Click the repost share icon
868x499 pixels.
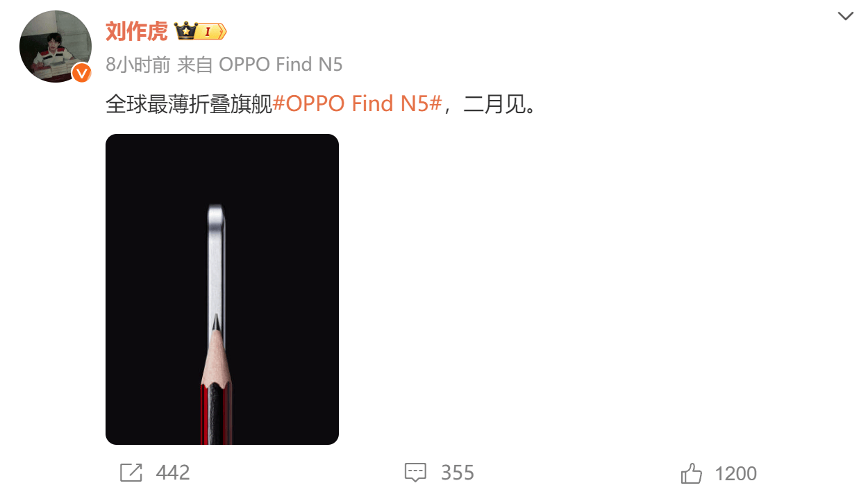tap(131, 473)
